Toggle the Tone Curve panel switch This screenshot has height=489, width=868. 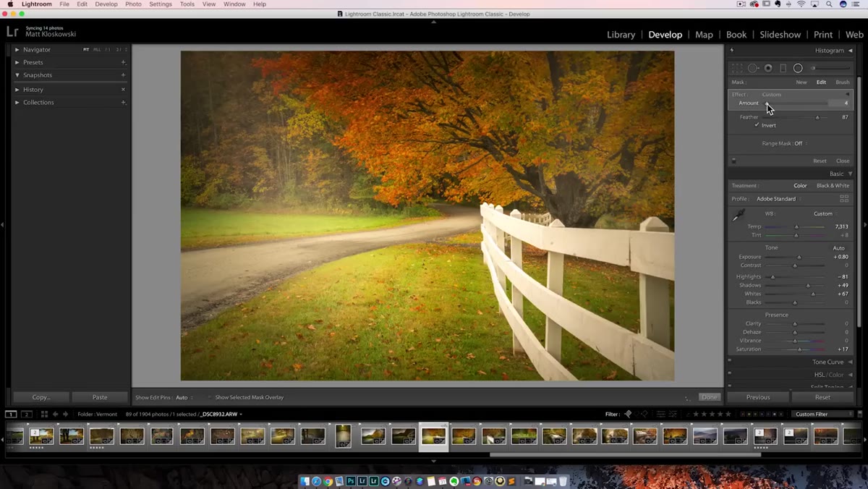tap(729, 361)
